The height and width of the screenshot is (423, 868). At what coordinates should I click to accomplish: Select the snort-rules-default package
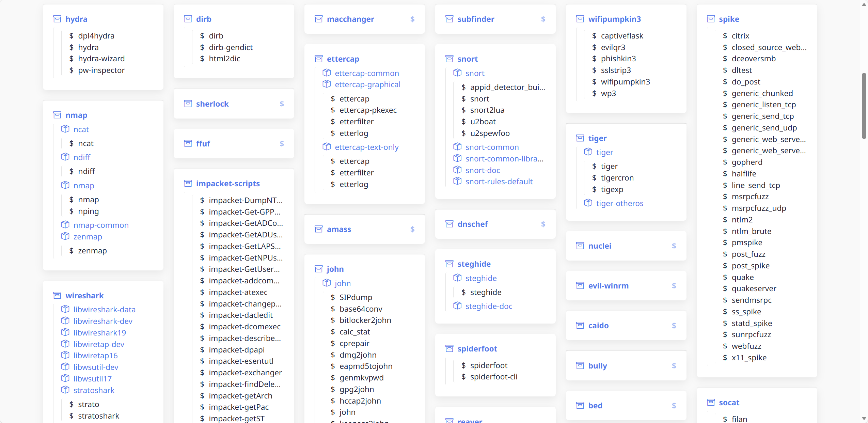click(x=499, y=182)
